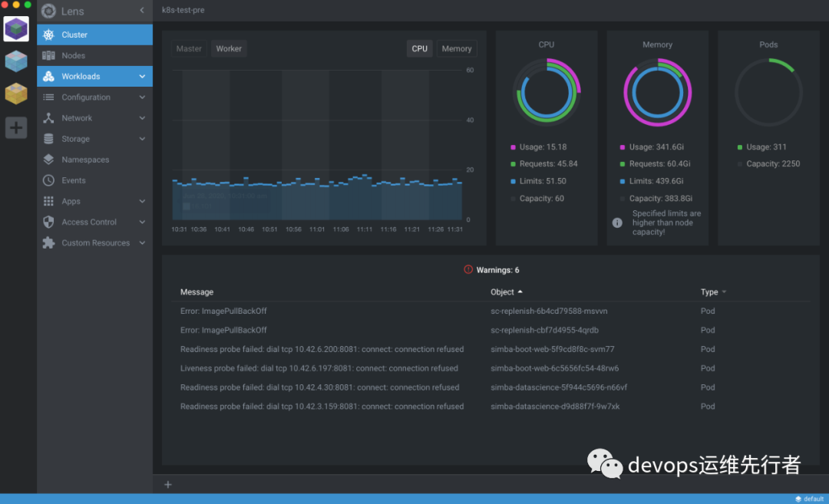
Task: Open pod simba-boot-web-6c5656fc54-48rw6
Action: pos(555,368)
